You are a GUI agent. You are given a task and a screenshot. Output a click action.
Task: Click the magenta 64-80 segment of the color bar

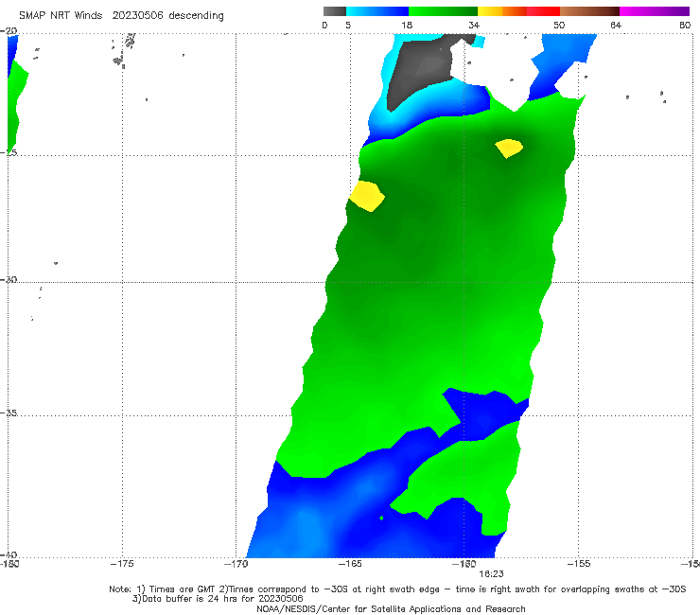pos(655,11)
